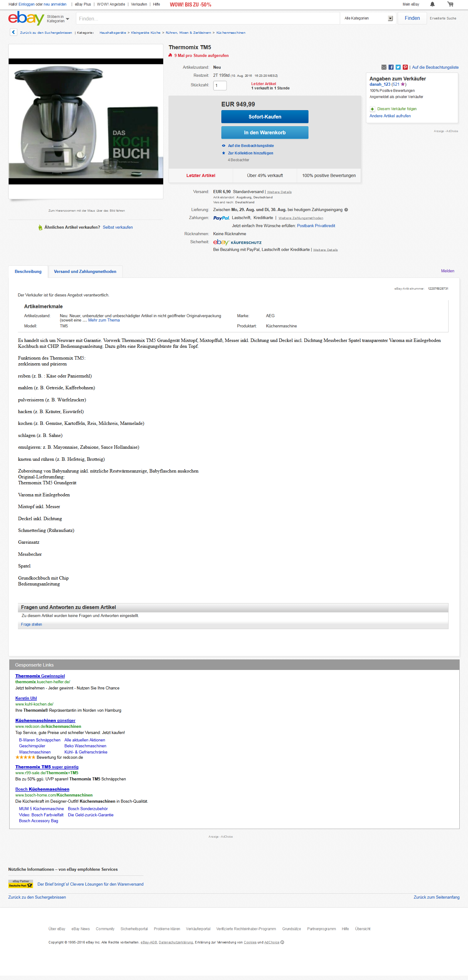This screenshot has height=980, width=468.
Task: Click the Deutsche Post partner logo
Action: click(x=20, y=884)
